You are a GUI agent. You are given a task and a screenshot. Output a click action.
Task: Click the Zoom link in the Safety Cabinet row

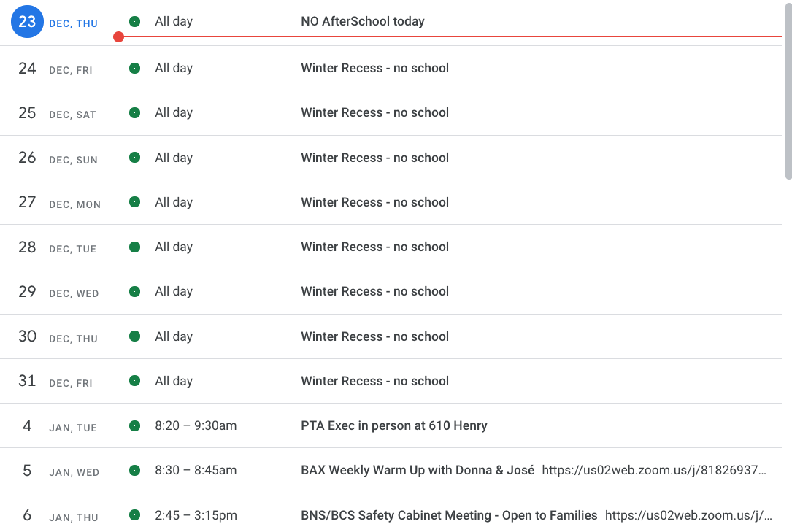[689, 514]
